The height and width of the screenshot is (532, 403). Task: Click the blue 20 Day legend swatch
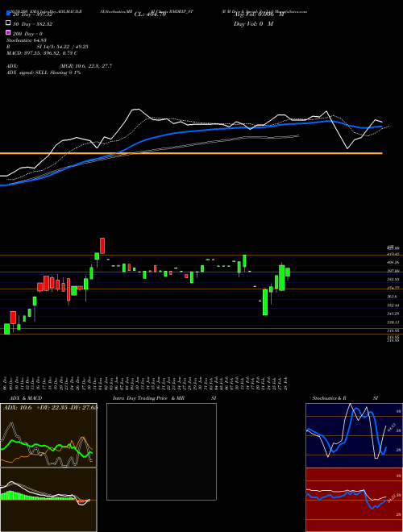click(x=8, y=13)
